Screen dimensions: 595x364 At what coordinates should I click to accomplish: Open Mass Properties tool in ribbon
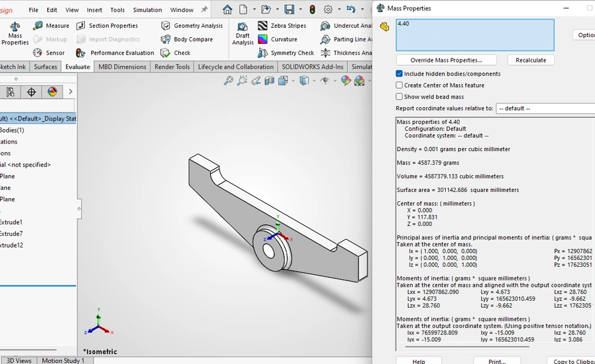tap(15, 34)
